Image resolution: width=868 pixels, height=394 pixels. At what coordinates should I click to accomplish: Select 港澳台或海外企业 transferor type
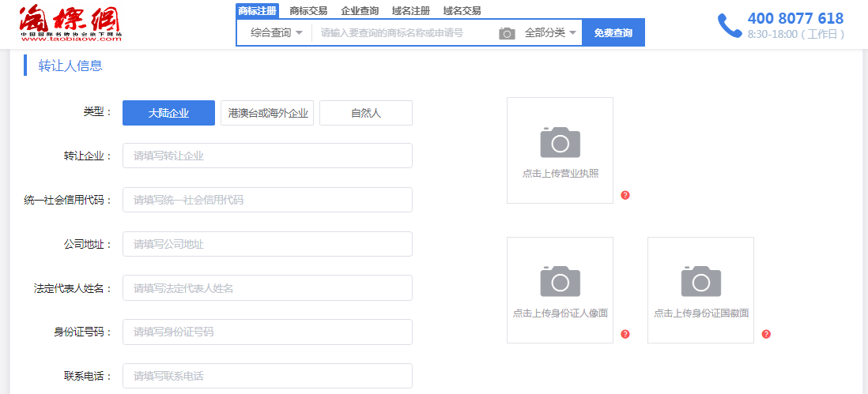(x=267, y=113)
